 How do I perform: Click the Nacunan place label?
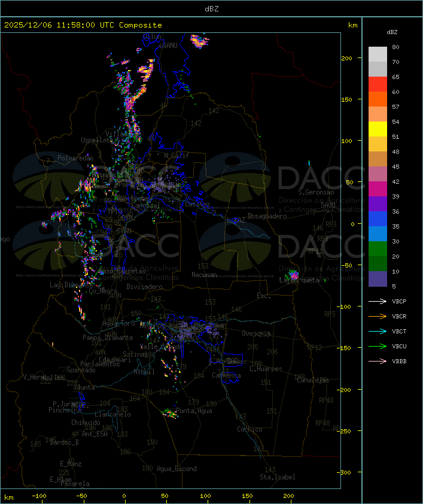click(204, 275)
